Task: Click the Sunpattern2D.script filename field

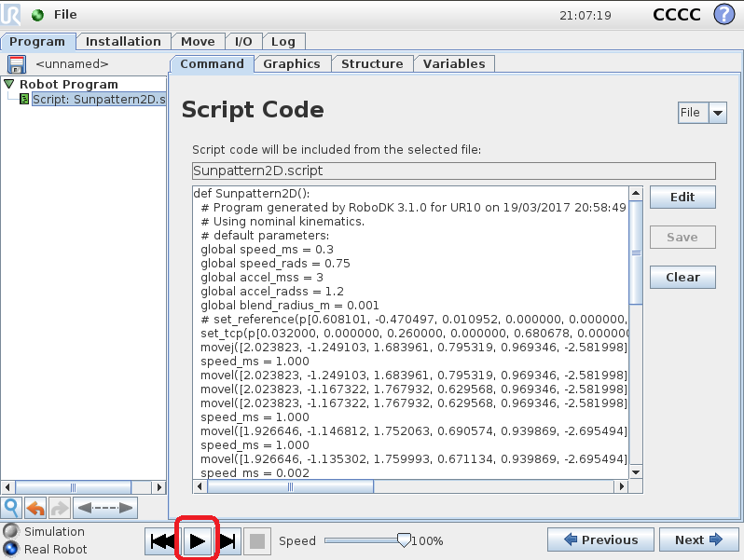Action: pyautogui.click(x=452, y=171)
